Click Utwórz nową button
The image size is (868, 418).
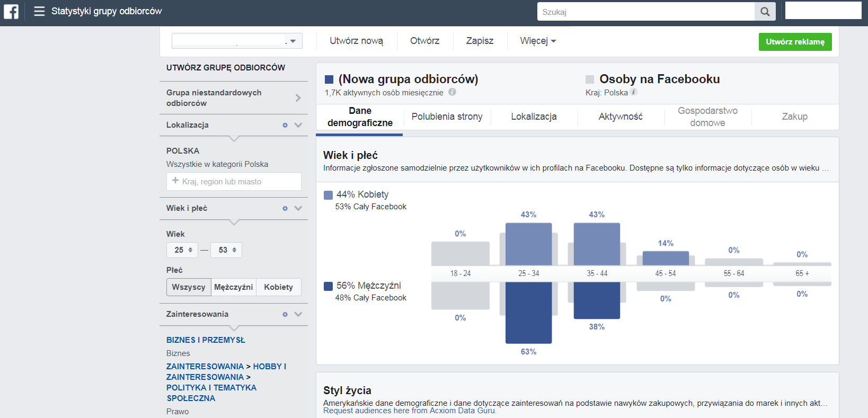356,41
